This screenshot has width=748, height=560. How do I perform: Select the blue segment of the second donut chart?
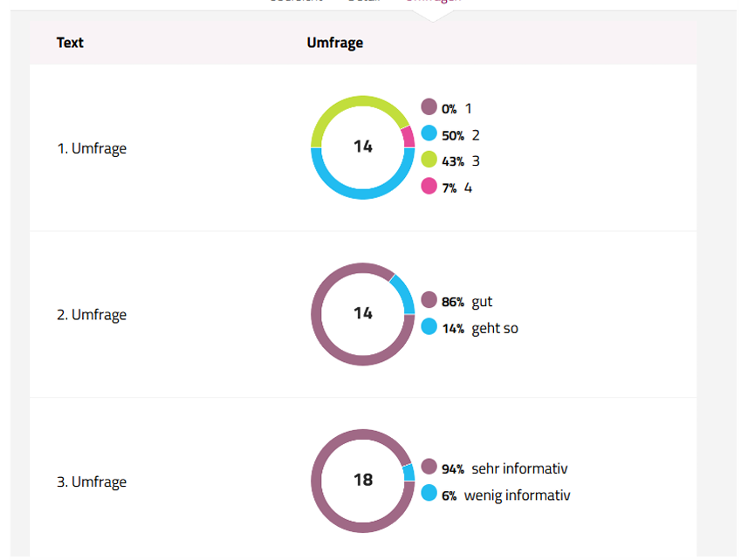pos(402,292)
